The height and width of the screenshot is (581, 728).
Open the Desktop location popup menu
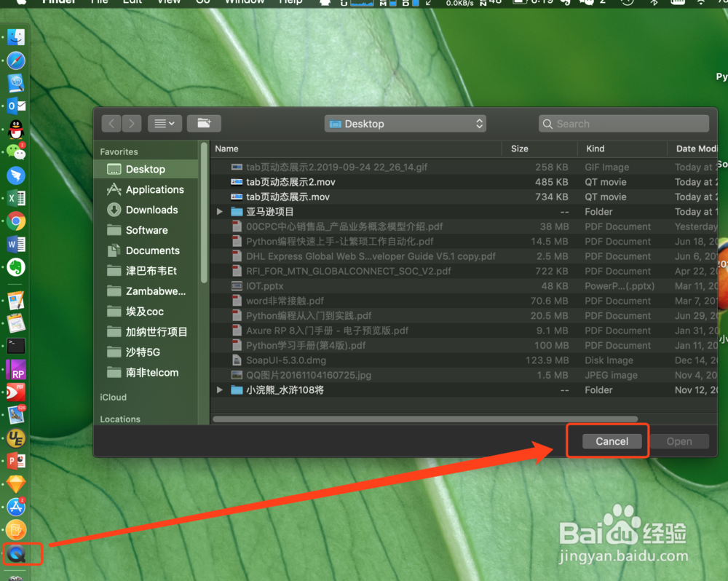pos(405,124)
